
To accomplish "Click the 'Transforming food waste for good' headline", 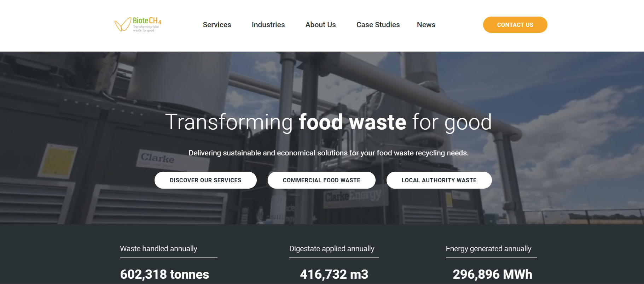I will point(328,122).
